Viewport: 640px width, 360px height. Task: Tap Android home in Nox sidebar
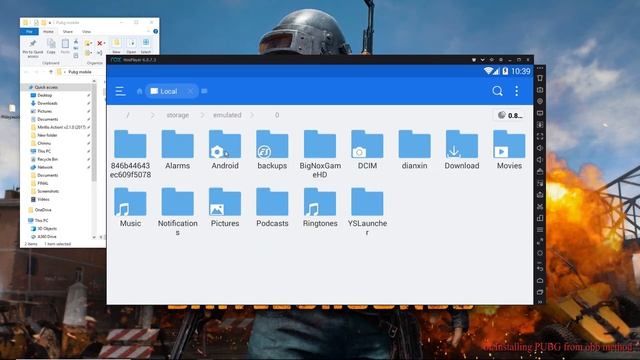click(540, 280)
